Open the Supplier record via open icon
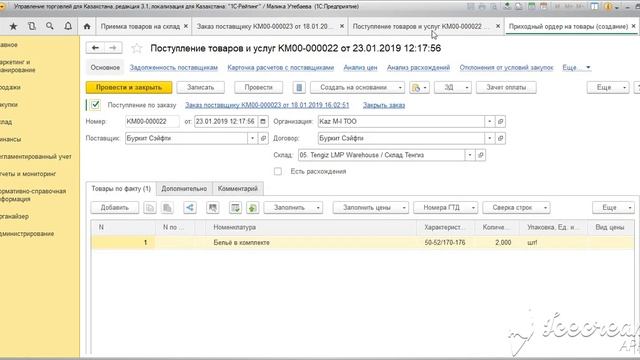 [263, 138]
